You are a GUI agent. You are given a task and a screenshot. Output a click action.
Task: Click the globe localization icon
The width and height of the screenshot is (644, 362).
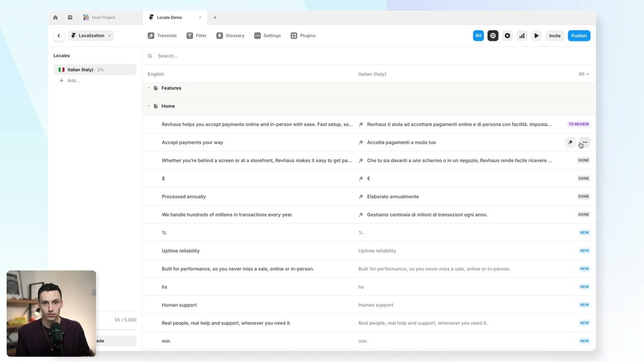pos(493,36)
